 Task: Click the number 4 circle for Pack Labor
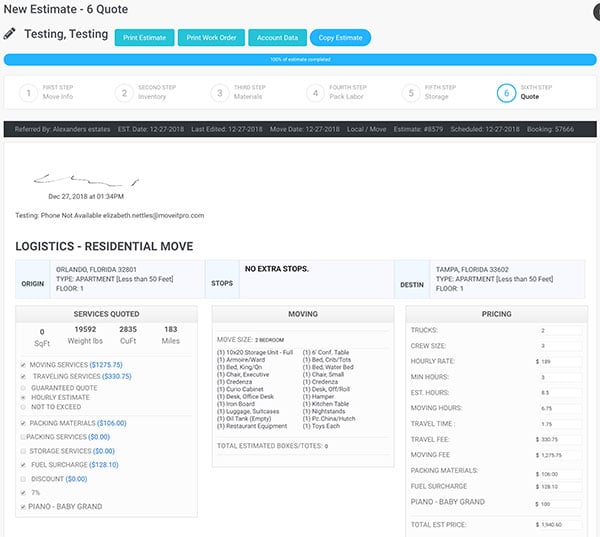315,93
